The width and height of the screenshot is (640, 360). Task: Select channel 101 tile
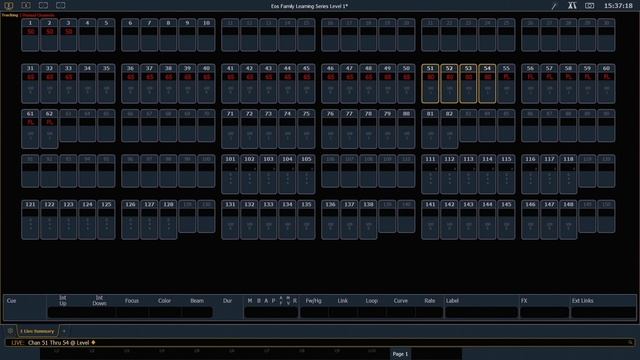tap(230, 174)
